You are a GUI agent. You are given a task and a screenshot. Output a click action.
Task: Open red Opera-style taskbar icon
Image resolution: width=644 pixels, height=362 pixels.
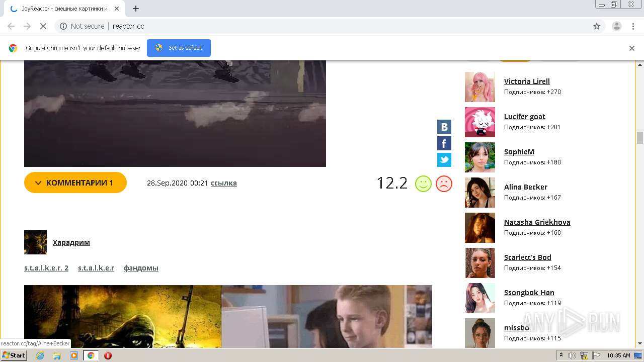pos(108,355)
